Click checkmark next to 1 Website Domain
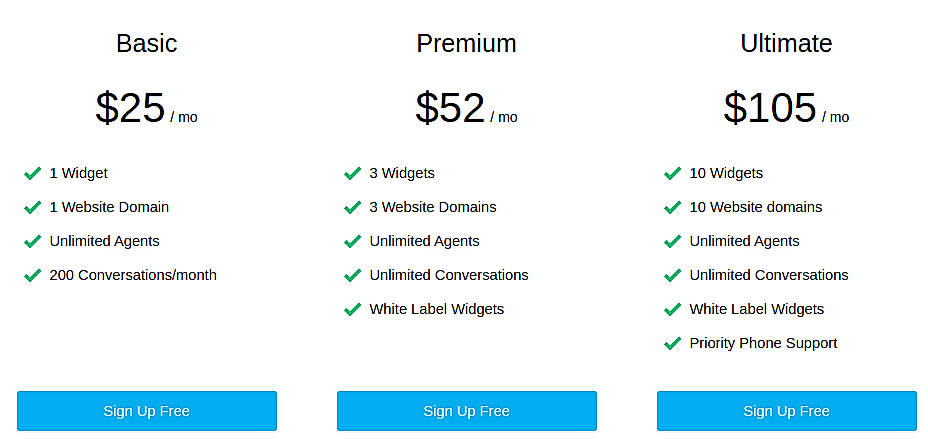The width and height of the screenshot is (928, 443). (x=32, y=207)
